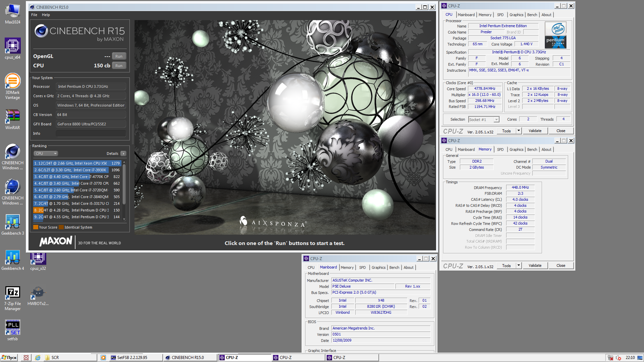This screenshot has height=362, width=644.
Task: Switch to SPD tab in Memory CPU-Z window
Action: coord(500,149)
